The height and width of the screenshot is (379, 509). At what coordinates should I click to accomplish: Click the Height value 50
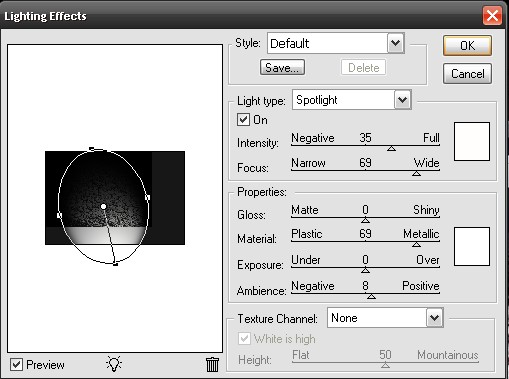point(385,355)
